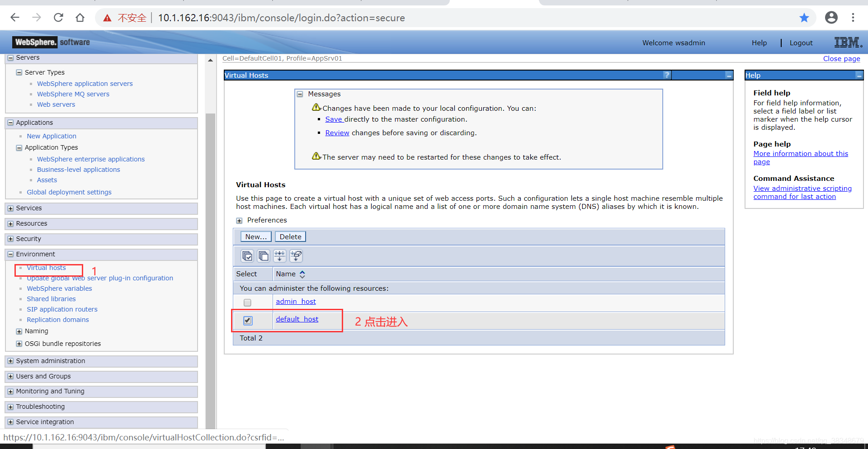
Task: Deselect all items icon in table toolbar
Action: click(264, 256)
